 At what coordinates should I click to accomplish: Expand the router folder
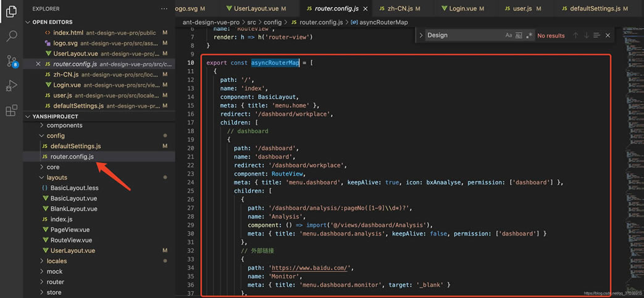[55, 282]
